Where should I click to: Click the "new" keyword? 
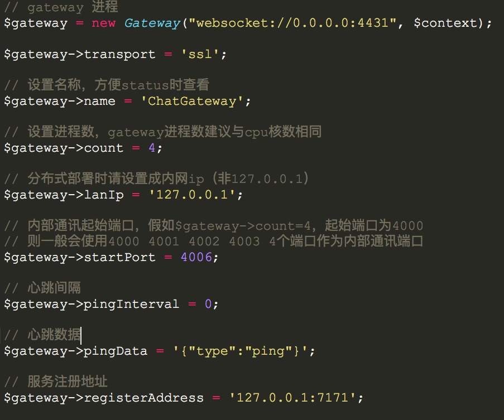pos(103,23)
